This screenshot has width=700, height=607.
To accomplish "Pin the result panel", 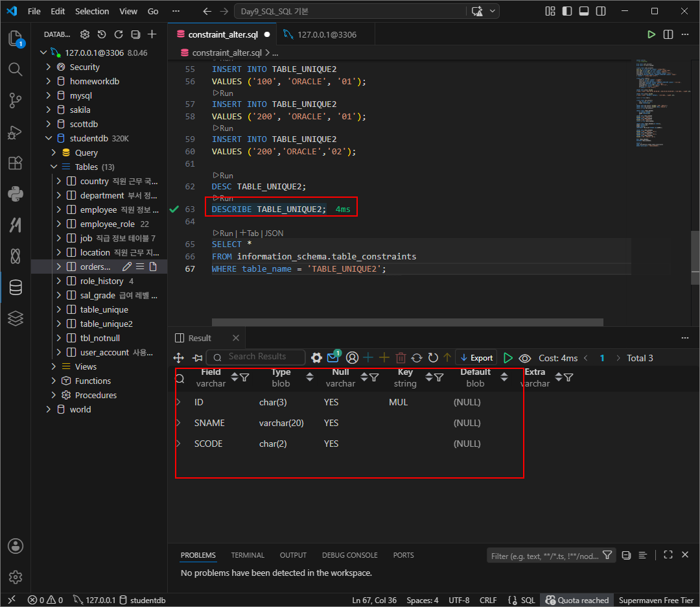I will click(x=197, y=358).
